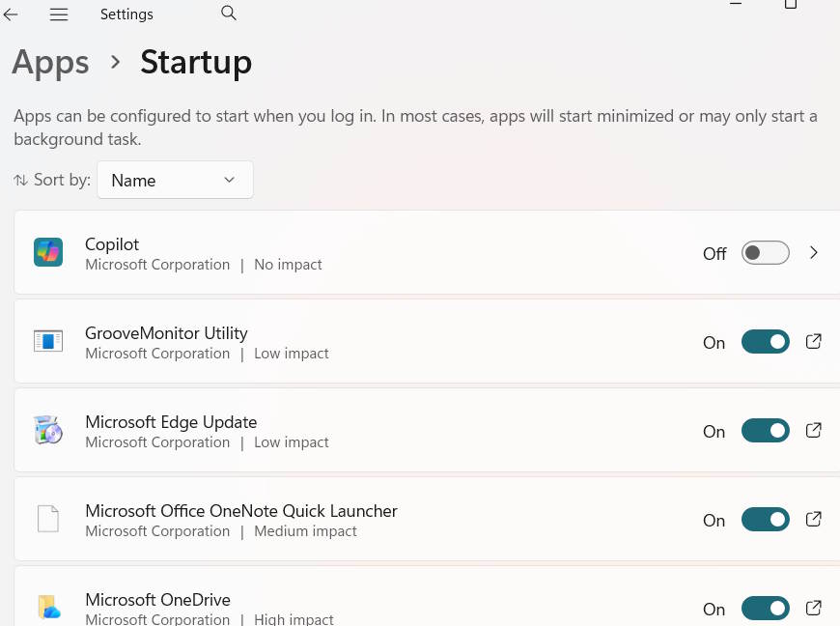Screen dimensions: 840x626
Task: Open external link for OneNote Quick Launcher
Action: tap(814, 519)
